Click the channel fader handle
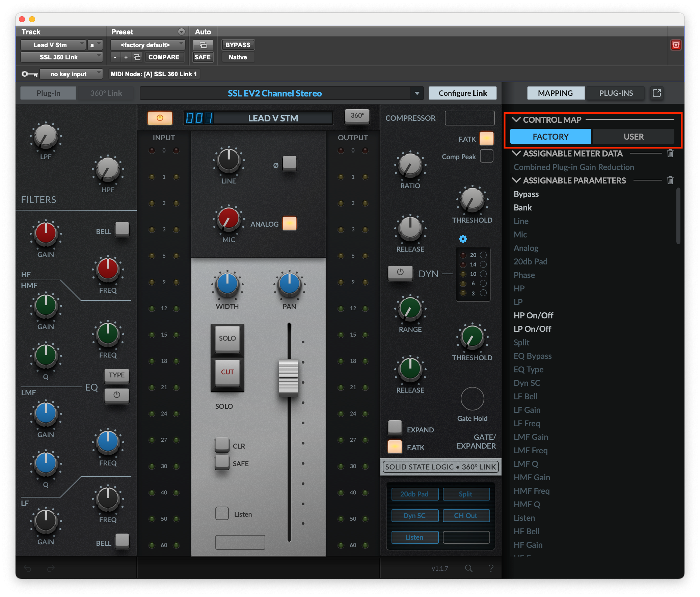Screen dimensions: 700x597 coord(289,378)
